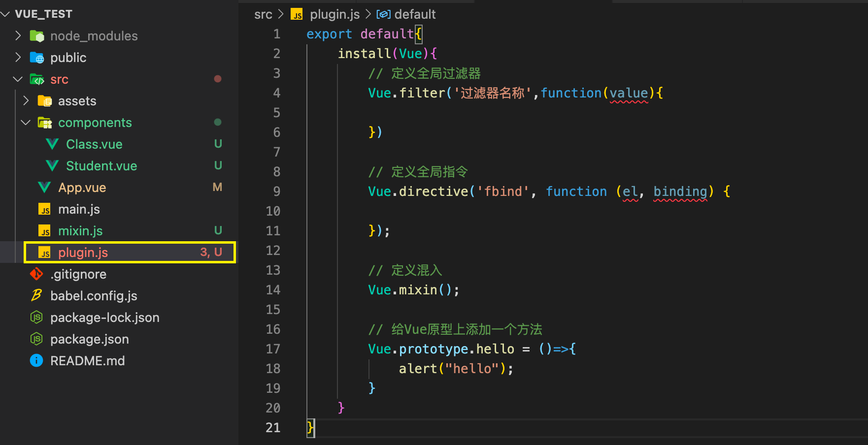Click line number 14 in the editor
This screenshot has height=445, width=868.
tap(273, 289)
